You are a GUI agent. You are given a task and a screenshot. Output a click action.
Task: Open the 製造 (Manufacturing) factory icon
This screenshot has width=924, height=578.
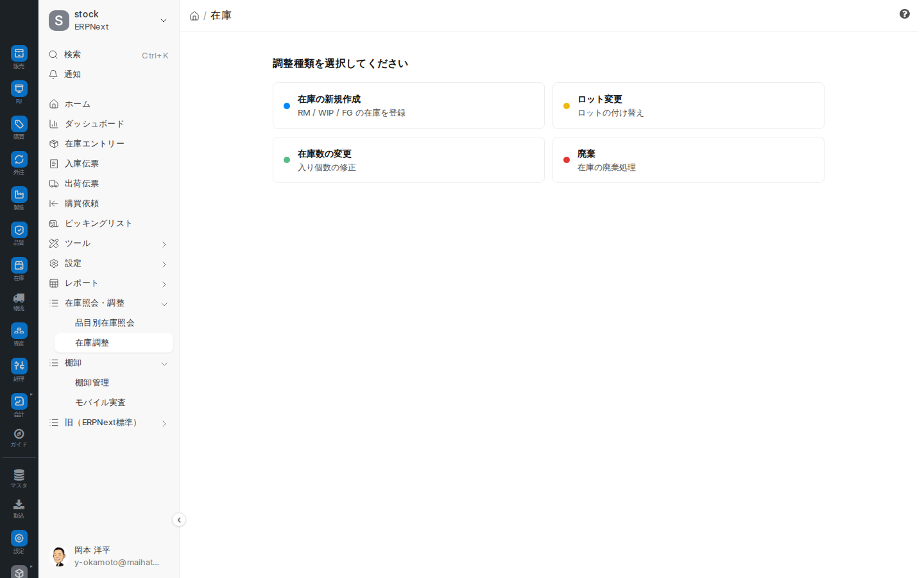point(19,195)
